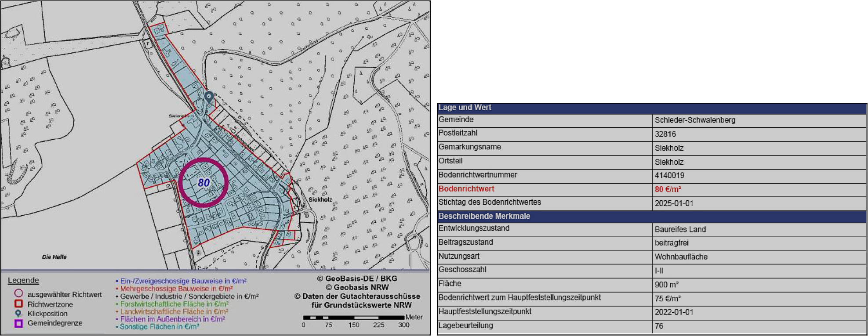Click the red 'Bodenrichtwert' label
Image resolution: width=868 pixels, height=336 pixels.
pos(466,189)
